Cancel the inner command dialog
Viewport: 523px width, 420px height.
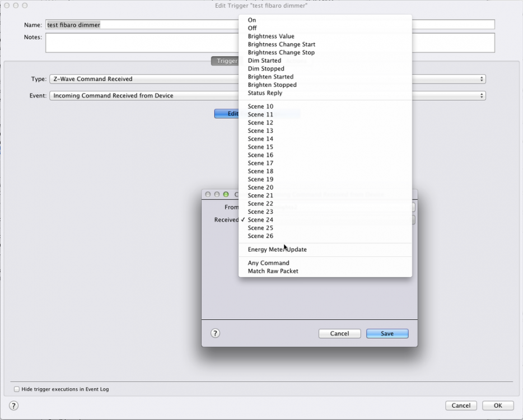pos(339,333)
